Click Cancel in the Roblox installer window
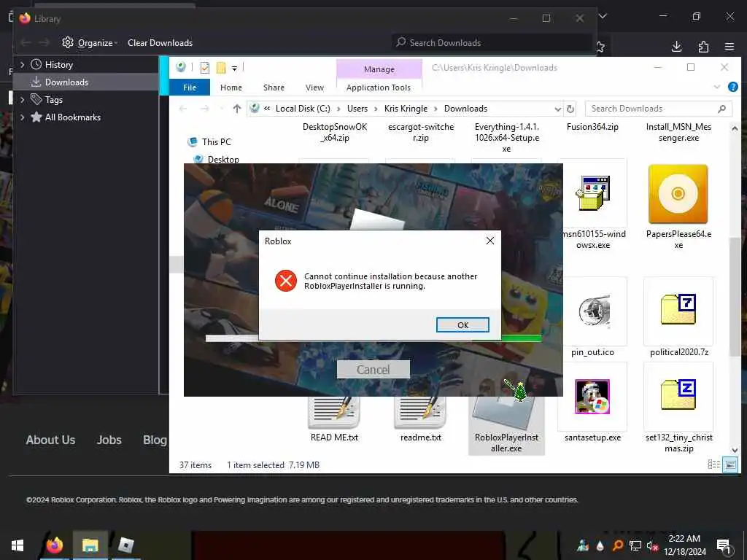 (x=373, y=370)
